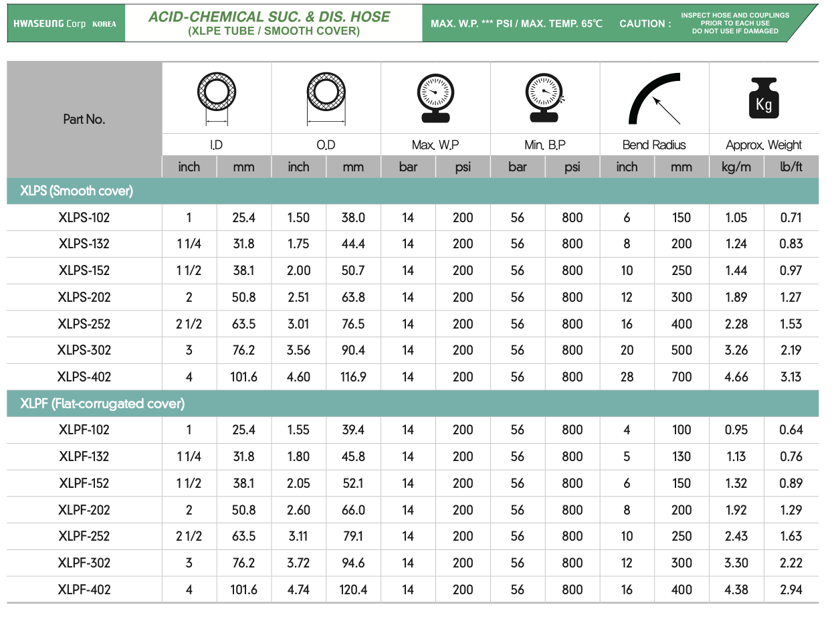Click the CAUTION label in the top banner

click(645, 23)
